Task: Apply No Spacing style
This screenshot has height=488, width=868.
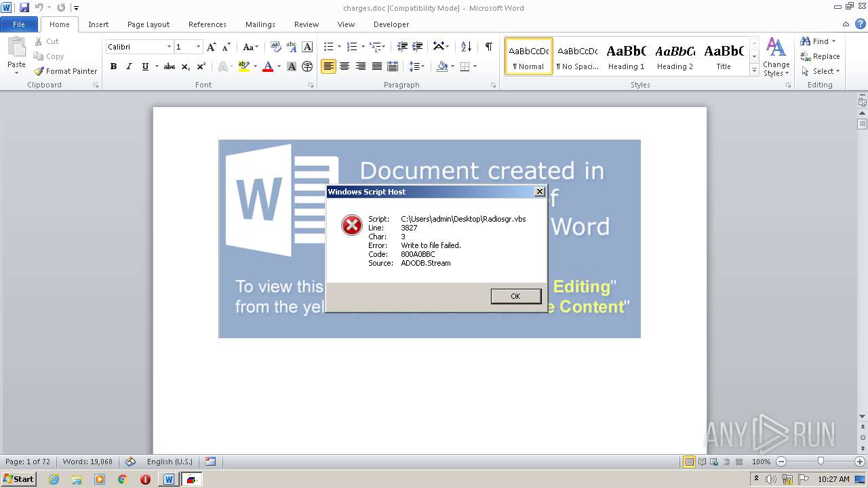Action: pyautogui.click(x=577, y=56)
